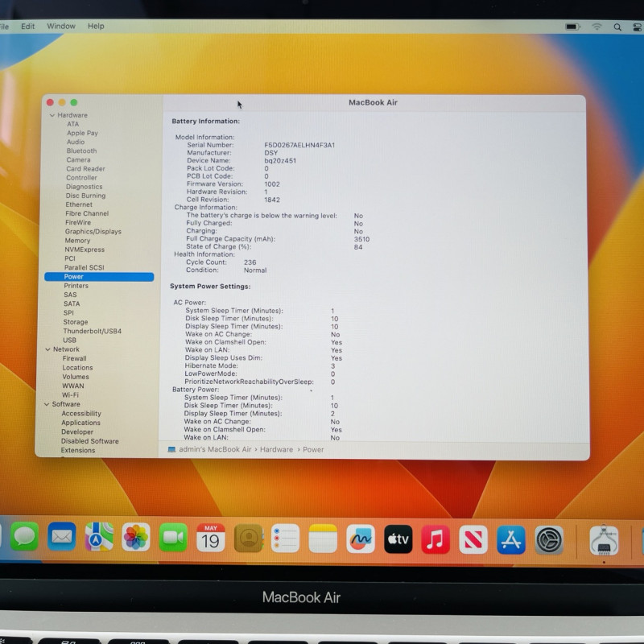
Task: Open the Edit menu
Action: pyautogui.click(x=28, y=27)
